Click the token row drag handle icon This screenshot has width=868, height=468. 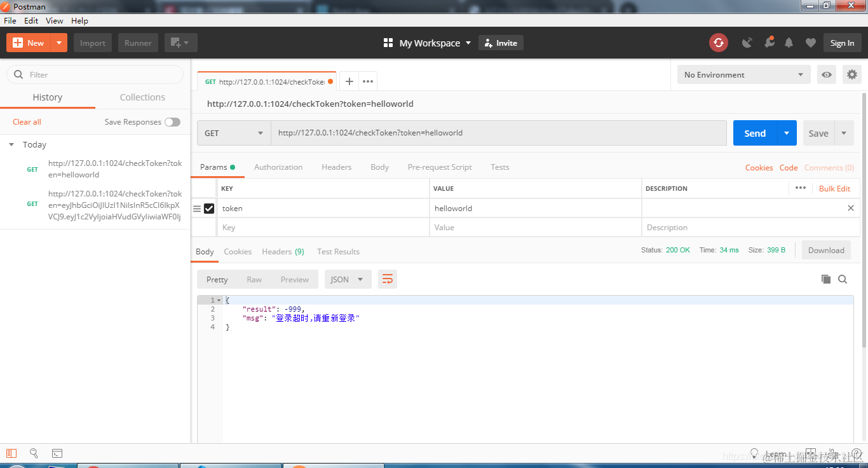point(197,209)
